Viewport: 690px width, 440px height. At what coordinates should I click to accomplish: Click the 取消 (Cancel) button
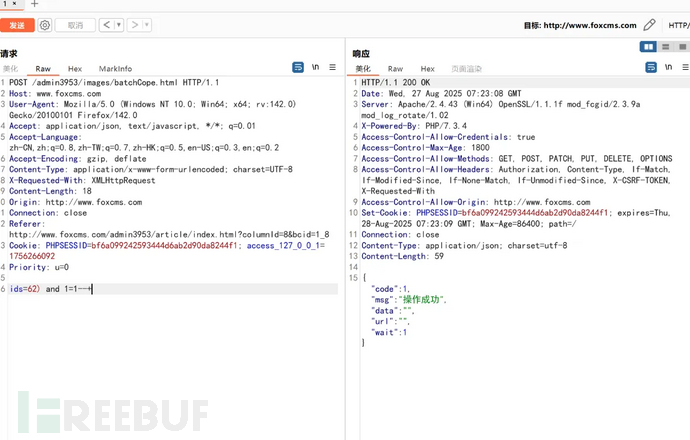coord(74,25)
